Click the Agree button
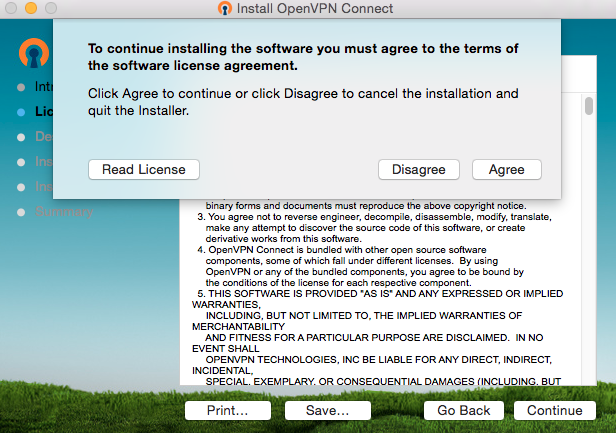 point(506,169)
